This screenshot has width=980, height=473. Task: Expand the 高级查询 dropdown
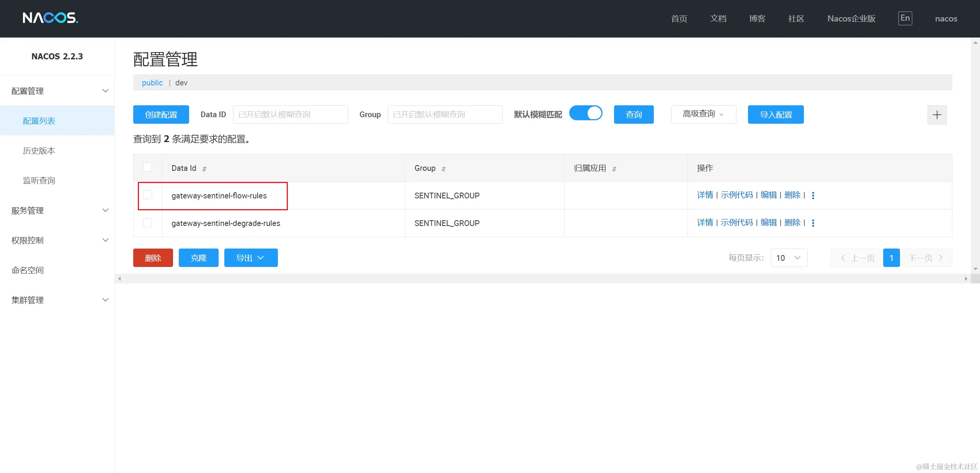(703, 114)
